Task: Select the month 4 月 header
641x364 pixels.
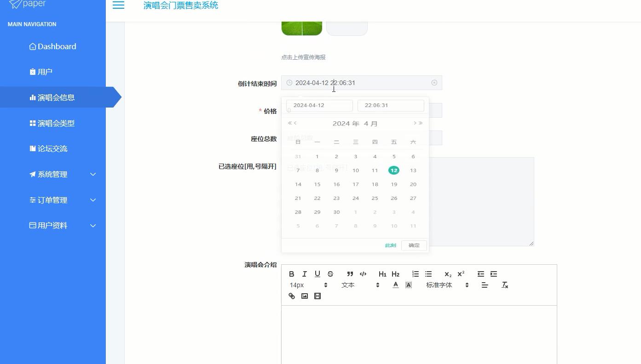Action: coord(370,124)
